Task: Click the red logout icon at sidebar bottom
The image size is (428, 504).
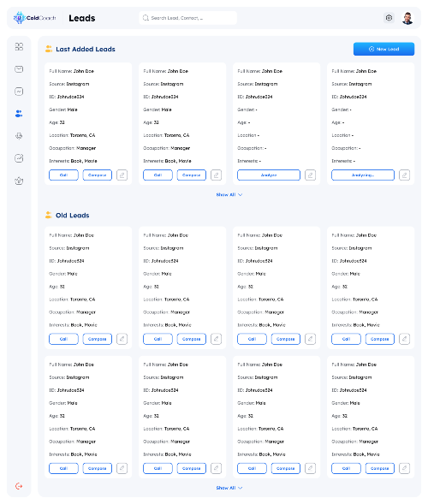Action: 19,486
